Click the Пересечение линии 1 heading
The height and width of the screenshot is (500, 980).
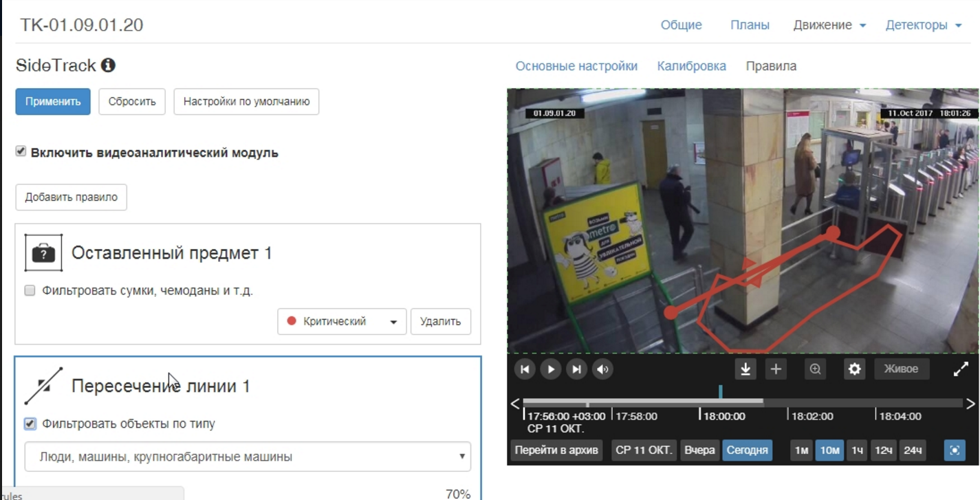161,386
